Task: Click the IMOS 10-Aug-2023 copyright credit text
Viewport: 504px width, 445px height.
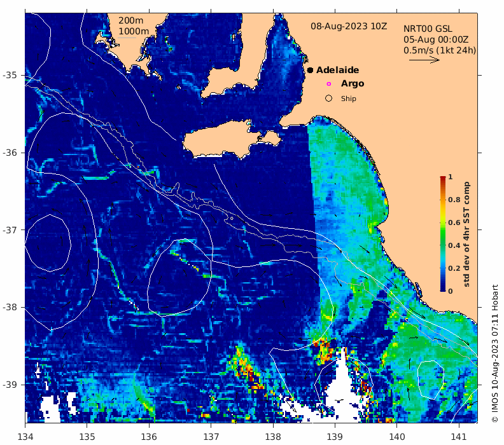Action: (x=494, y=353)
